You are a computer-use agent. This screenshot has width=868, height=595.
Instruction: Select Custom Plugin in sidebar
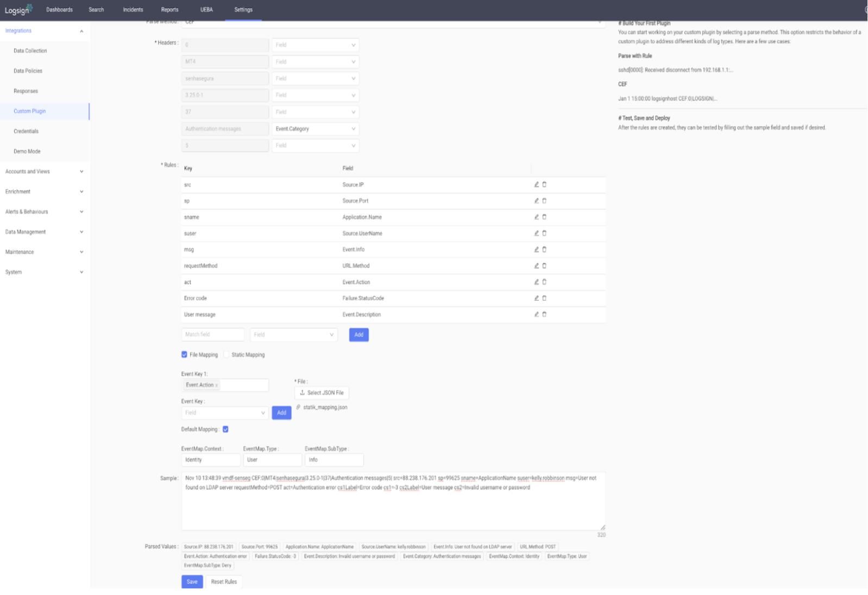pos(45,111)
